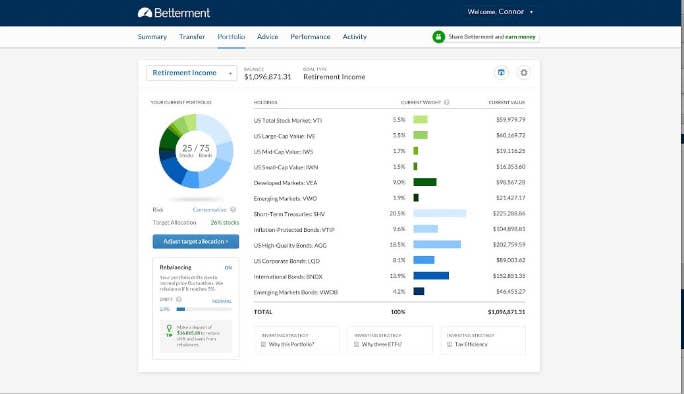Click the info icon next to Current Weight
Image resolution: width=684 pixels, height=394 pixels.
[446, 102]
